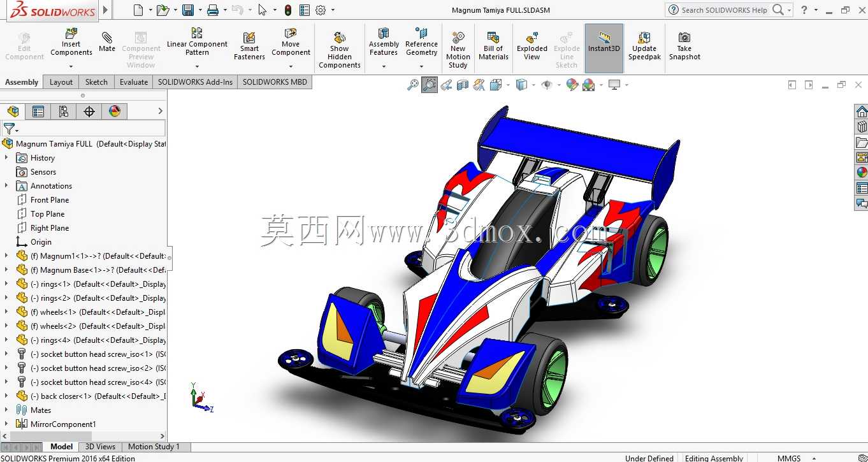Screen dimensions: 868x462
Task: Click the New document icon
Action: point(138,10)
